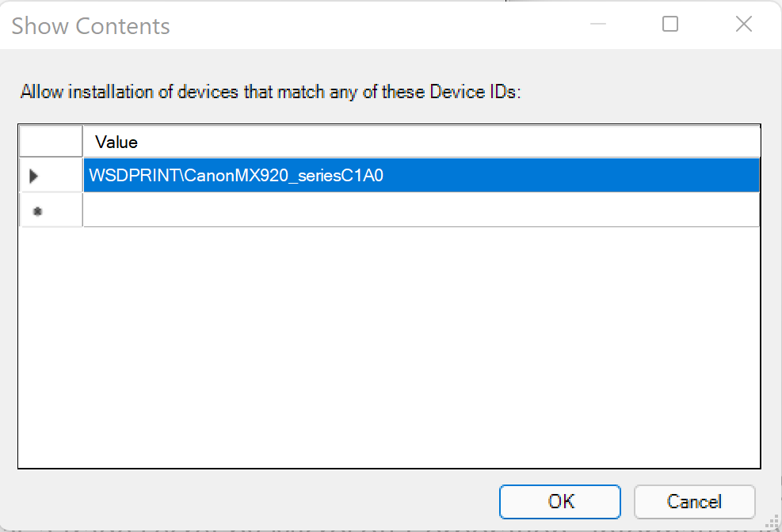Click the OK button

tap(560, 501)
